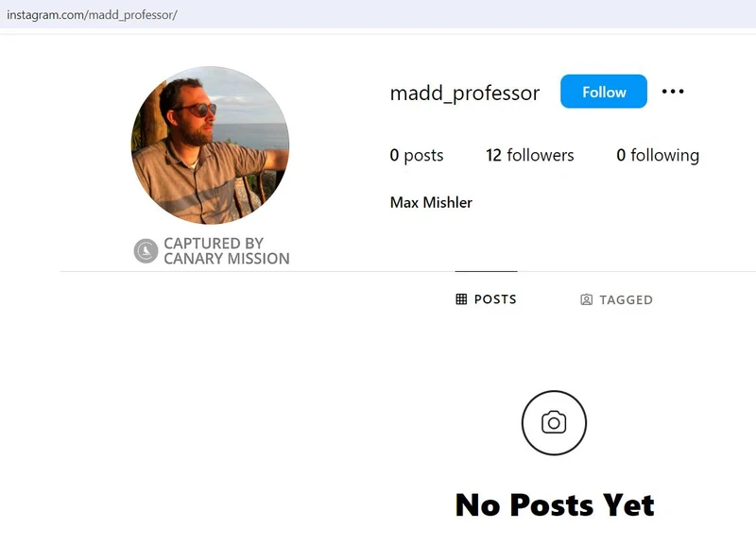Select the Posts tab
Viewport: 756px width, 545px height.
click(486, 299)
